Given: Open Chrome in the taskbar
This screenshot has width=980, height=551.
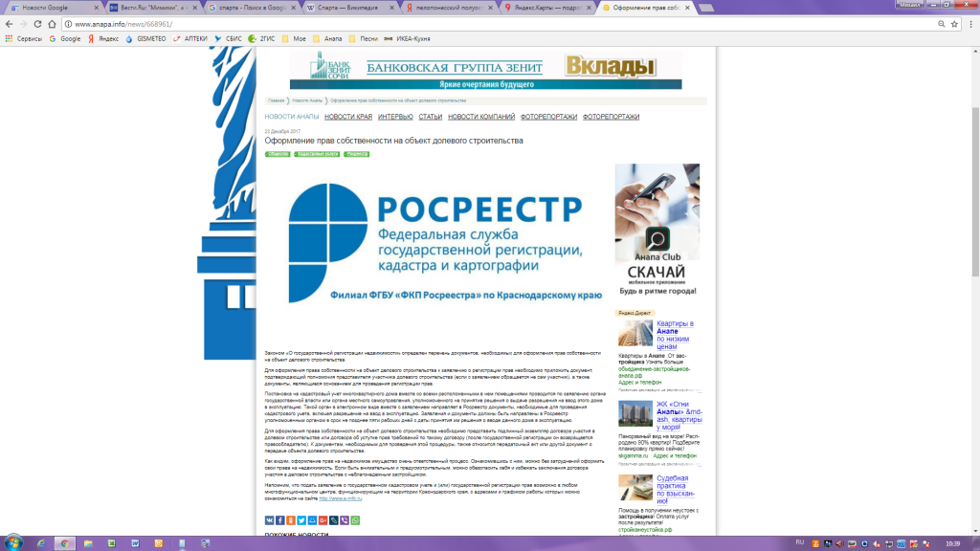Looking at the screenshot, I should click(64, 543).
